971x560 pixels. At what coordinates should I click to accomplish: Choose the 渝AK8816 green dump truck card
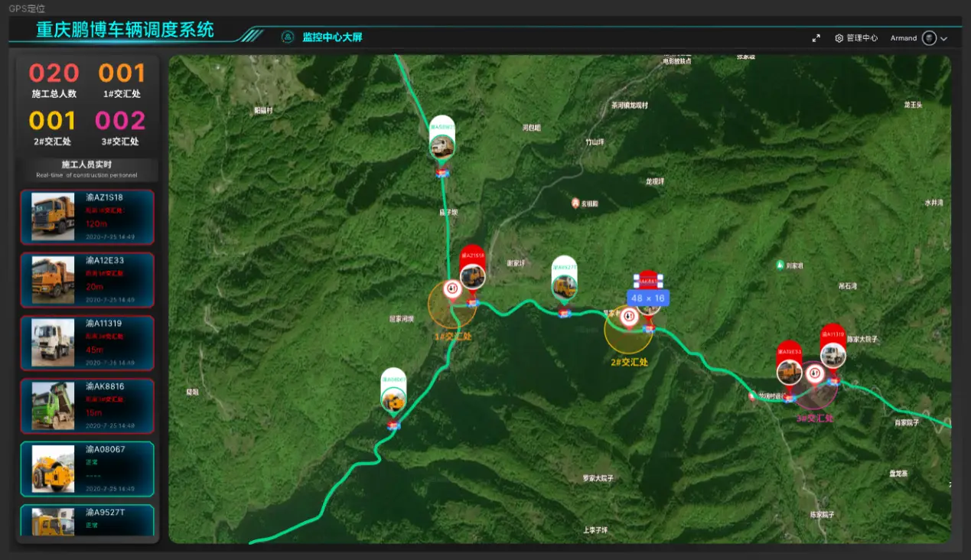click(87, 405)
